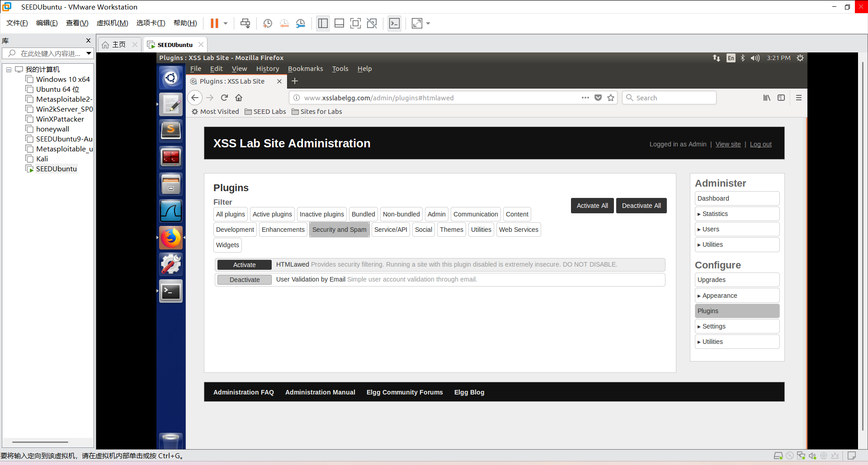This screenshot has width=868, height=465.
Task: Click the Deactivate All button
Action: [641, 206]
